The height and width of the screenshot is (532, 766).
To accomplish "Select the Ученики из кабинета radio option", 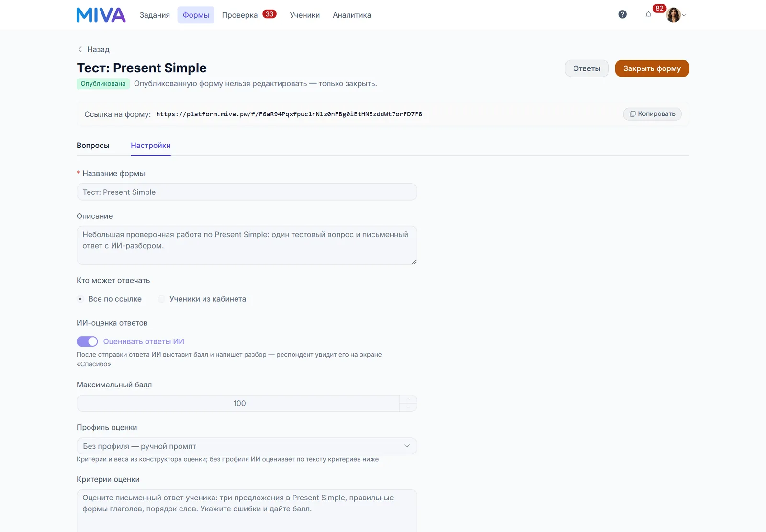I will (x=202, y=299).
